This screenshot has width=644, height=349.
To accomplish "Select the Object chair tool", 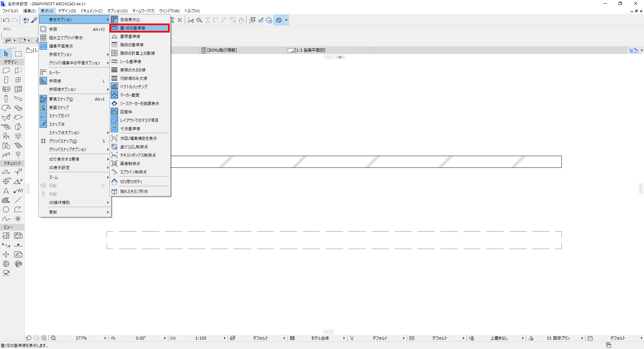I will coord(6,136).
